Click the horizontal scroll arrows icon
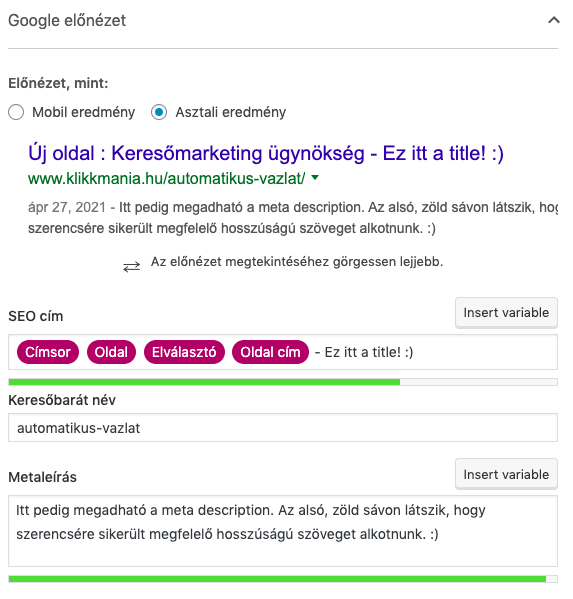 coord(131,267)
